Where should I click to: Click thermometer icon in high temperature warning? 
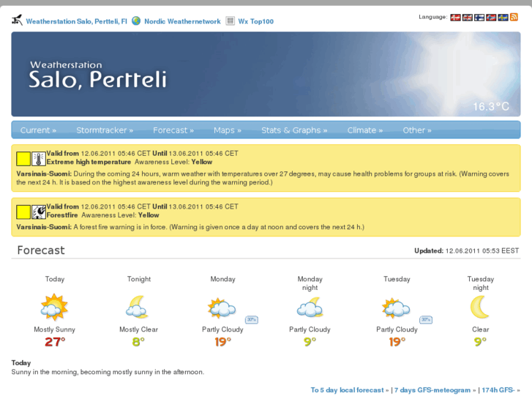[39, 159]
